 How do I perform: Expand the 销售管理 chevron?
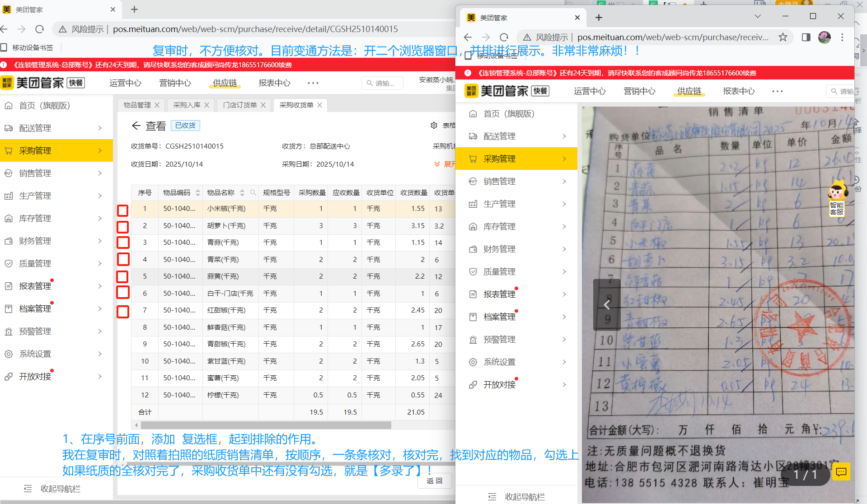(x=100, y=173)
